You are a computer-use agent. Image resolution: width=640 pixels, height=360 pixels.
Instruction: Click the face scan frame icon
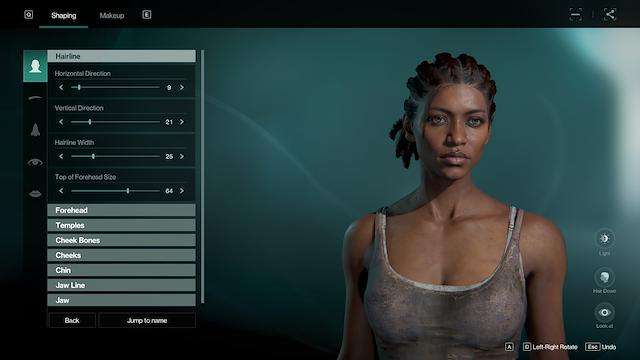[x=576, y=15]
